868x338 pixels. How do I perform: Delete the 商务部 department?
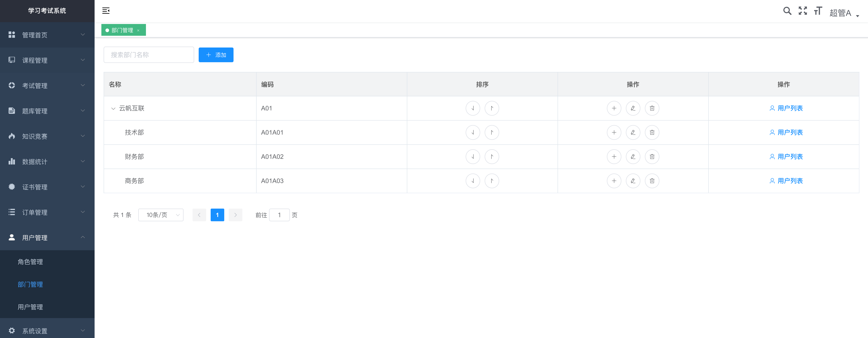click(x=652, y=181)
